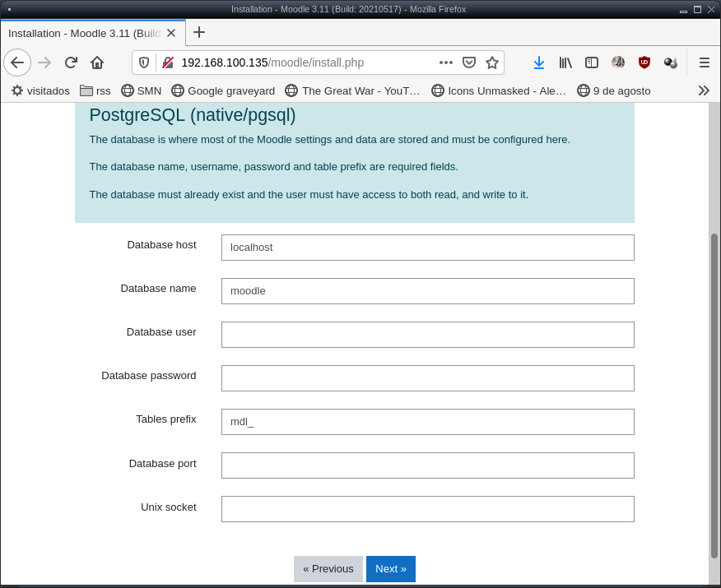Open the uBlock Origin extension icon

(644, 63)
